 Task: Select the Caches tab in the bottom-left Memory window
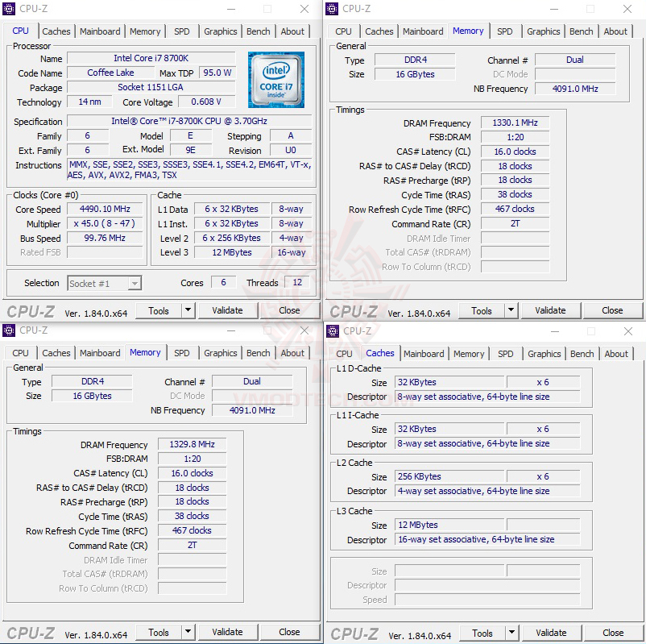click(x=56, y=353)
